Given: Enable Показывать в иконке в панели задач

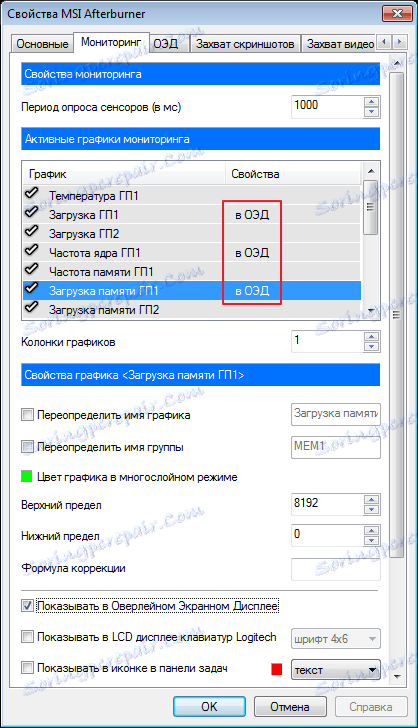Looking at the screenshot, I should tap(27, 668).
